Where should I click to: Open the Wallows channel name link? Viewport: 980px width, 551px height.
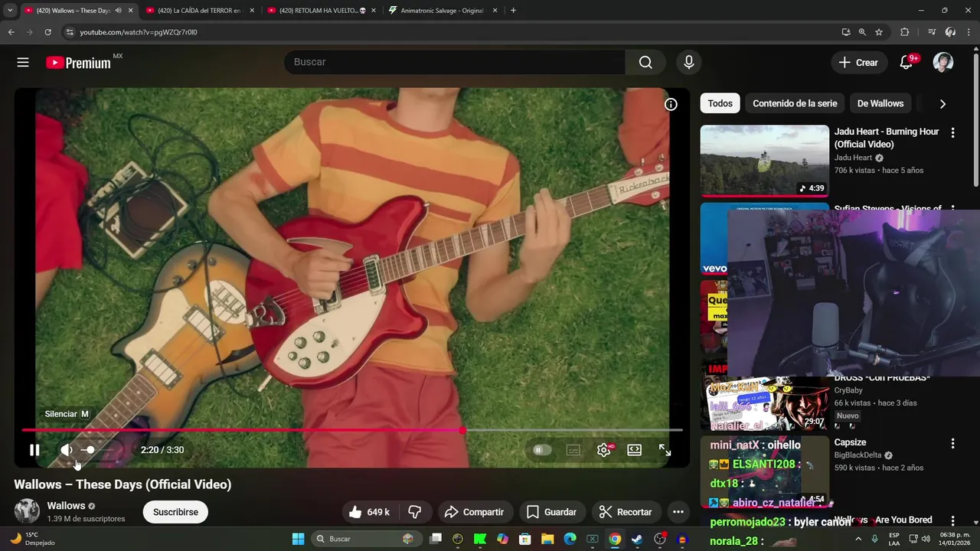coord(66,506)
